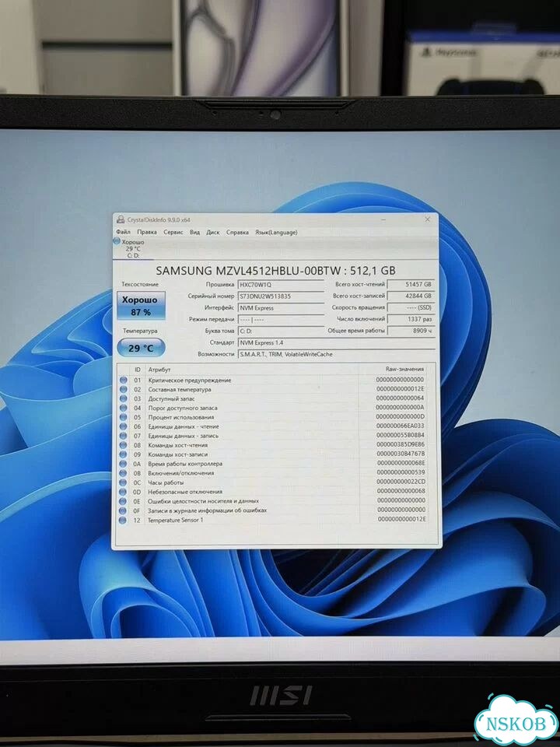This screenshot has width=560, height=747.
Task: Click status icon of Temperature Sensor 1 row
Action: pos(124,521)
